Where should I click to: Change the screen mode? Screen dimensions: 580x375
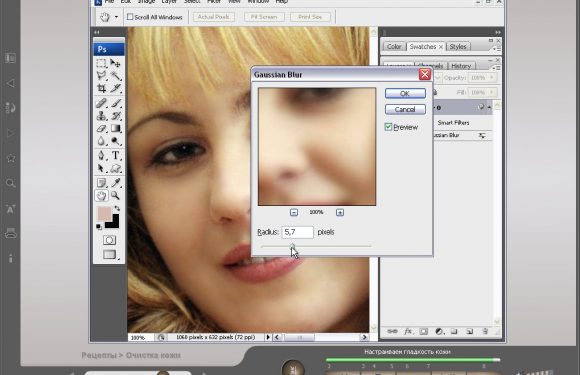pyautogui.click(x=109, y=254)
